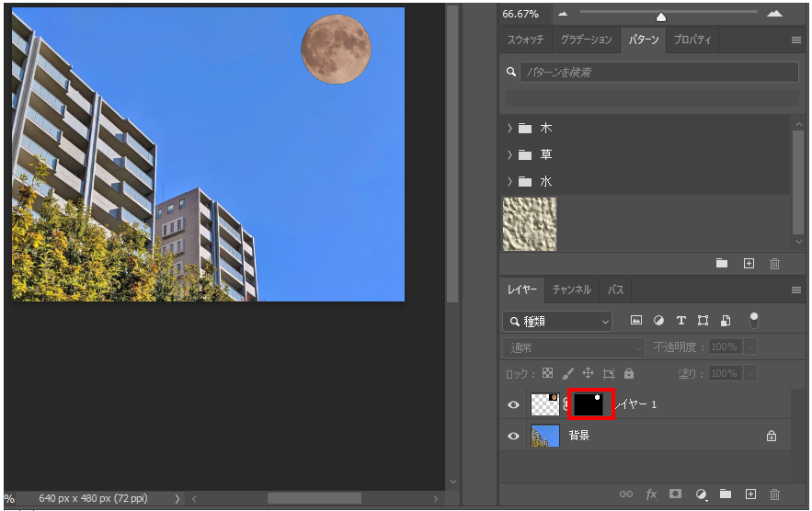Click the 背景 layer lock icon

point(772,436)
